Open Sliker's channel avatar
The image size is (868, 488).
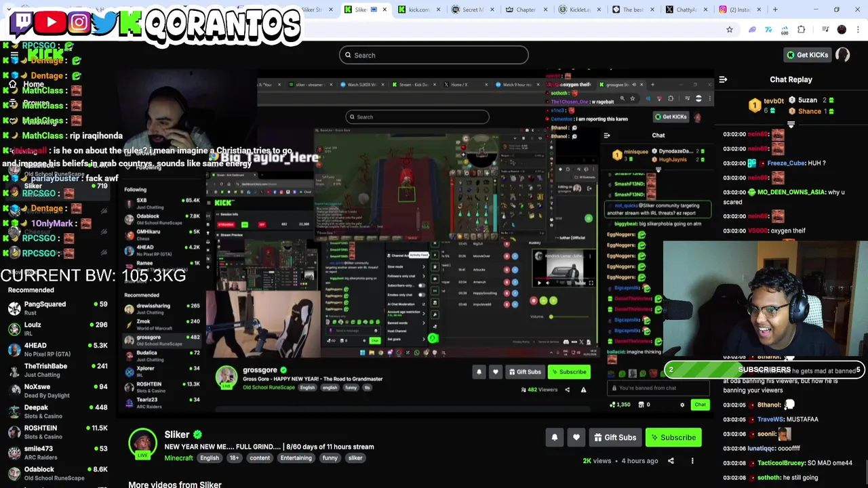(x=142, y=444)
